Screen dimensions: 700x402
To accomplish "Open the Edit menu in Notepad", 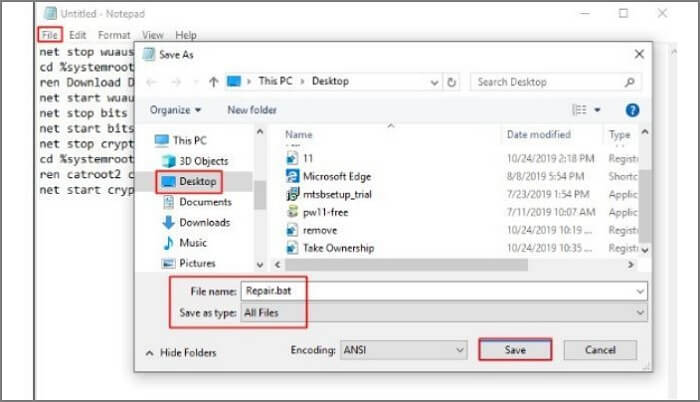I will 78,35.
